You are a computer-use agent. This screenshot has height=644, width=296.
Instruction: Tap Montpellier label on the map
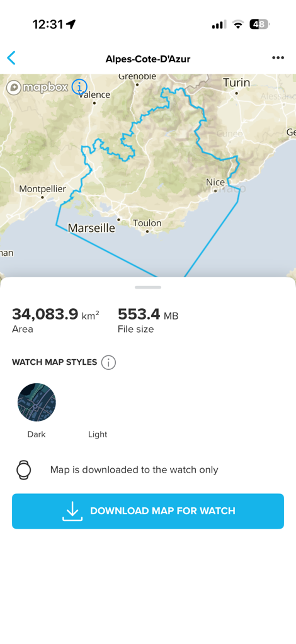click(x=43, y=189)
